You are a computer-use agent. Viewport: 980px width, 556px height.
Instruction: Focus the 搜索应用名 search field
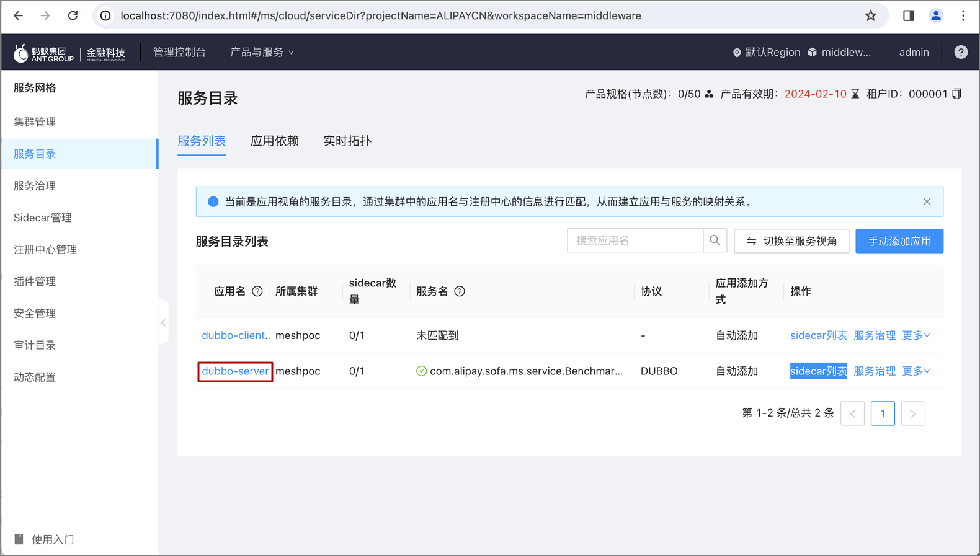pos(635,240)
